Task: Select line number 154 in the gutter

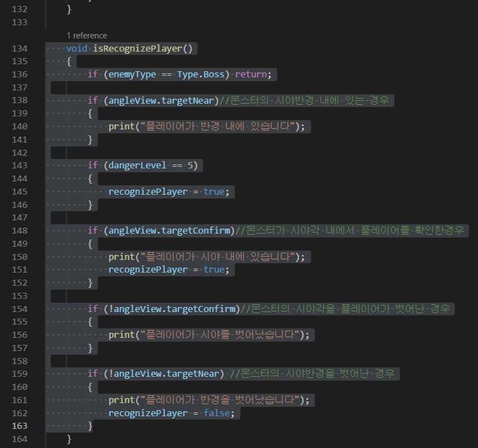Action: (20, 309)
